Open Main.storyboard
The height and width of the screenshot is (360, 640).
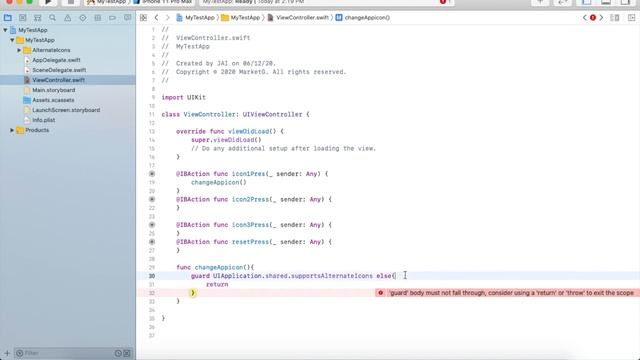53,90
